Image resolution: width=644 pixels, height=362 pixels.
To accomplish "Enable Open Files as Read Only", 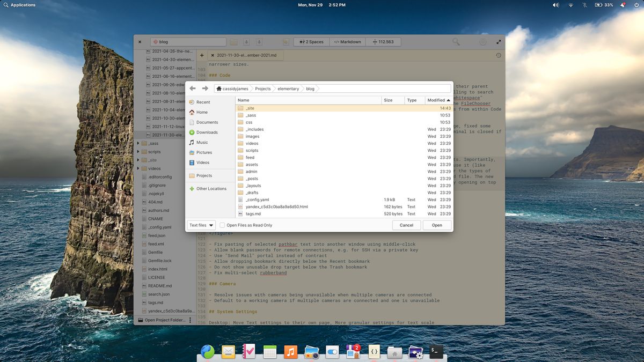I will point(222,225).
